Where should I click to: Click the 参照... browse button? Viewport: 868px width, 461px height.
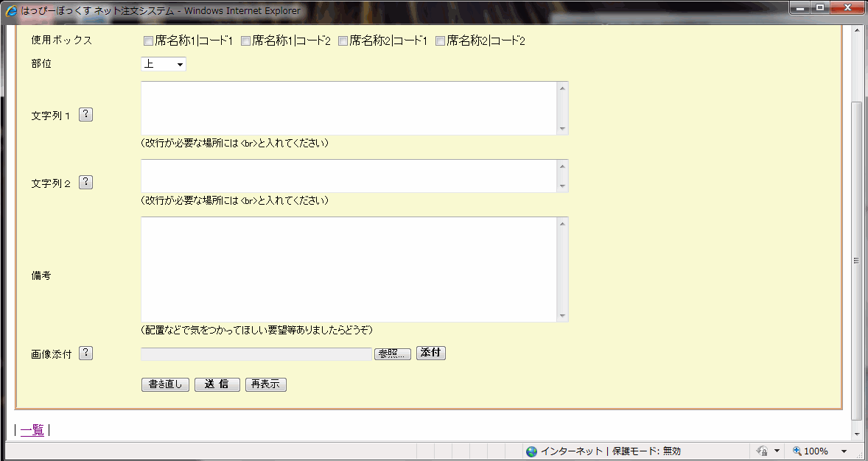pos(393,354)
